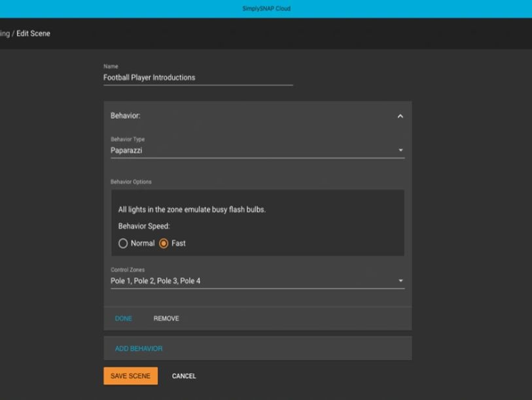Image resolution: width=532 pixels, height=400 pixels.
Task: Click the "Normal" speed label text
Action: [143, 243]
